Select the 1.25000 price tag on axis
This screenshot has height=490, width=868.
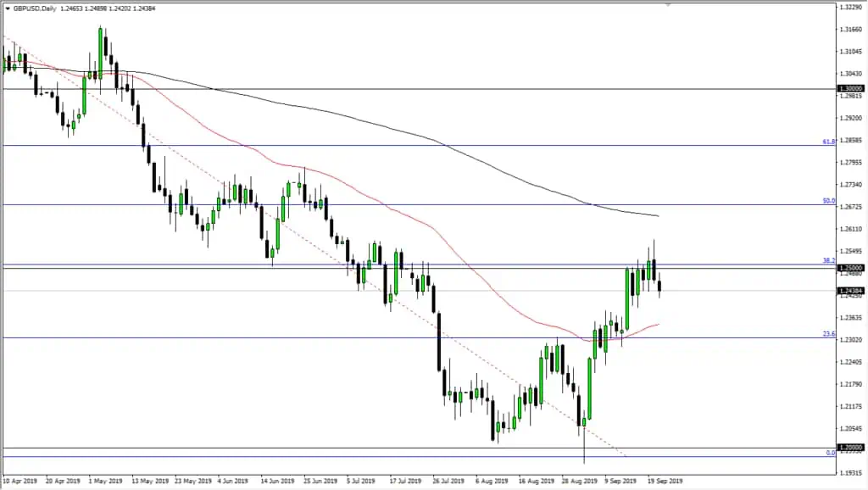click(850, 267)
